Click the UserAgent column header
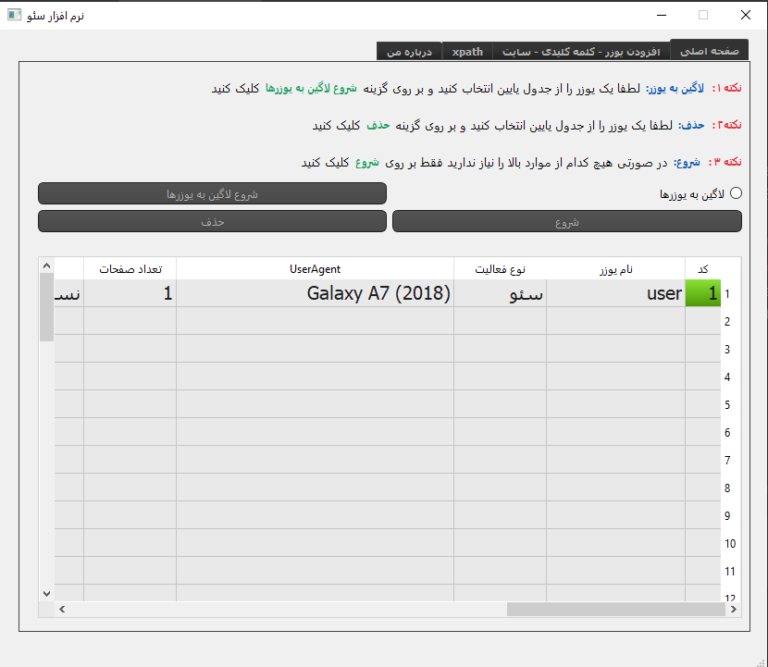The width and height of the screenshot is (768, 667). coord(315,269)
